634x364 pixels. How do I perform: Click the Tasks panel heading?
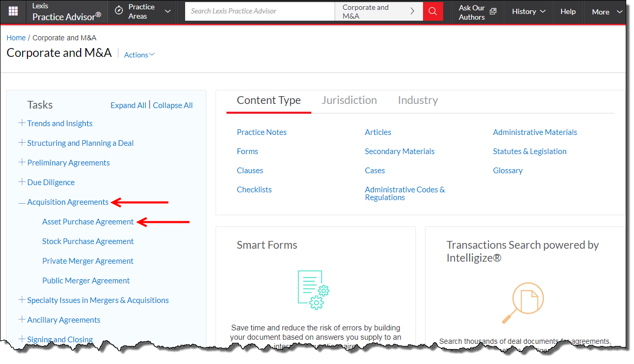[x=40, y=105]
